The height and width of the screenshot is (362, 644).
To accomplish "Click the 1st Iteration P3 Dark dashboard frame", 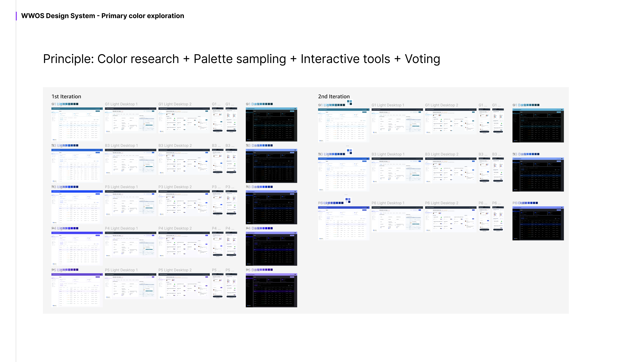I will click(271, 207).
